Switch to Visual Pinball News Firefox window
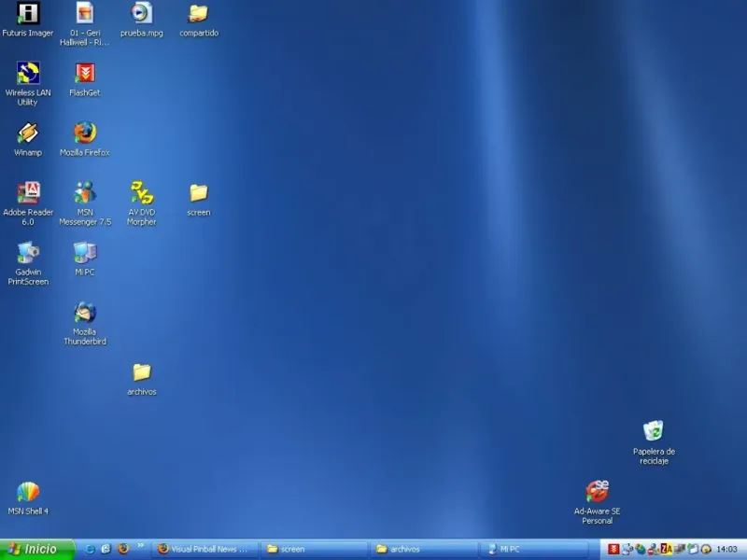This screenshot has width=747, height=560. pyautogui.click(x=205, y=549)
